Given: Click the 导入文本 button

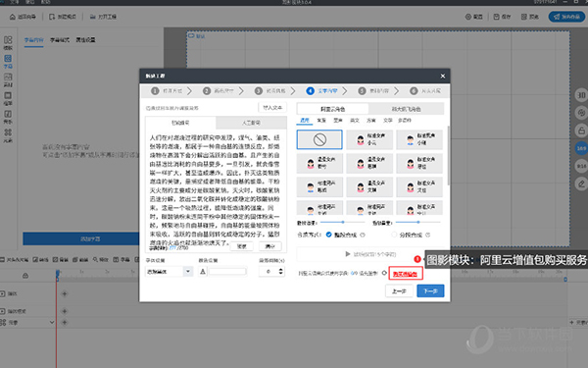Looking at the screenshot, I should [x=272, y=107].
